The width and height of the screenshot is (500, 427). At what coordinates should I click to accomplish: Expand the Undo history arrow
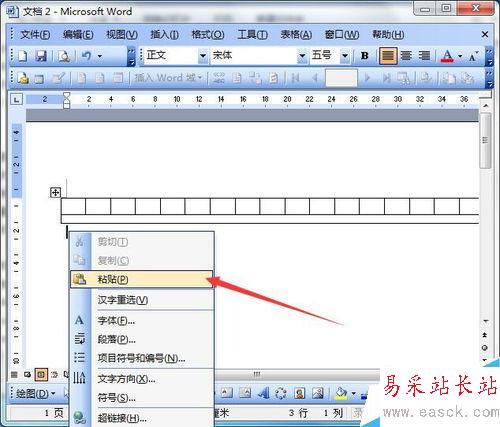point(100,56)
